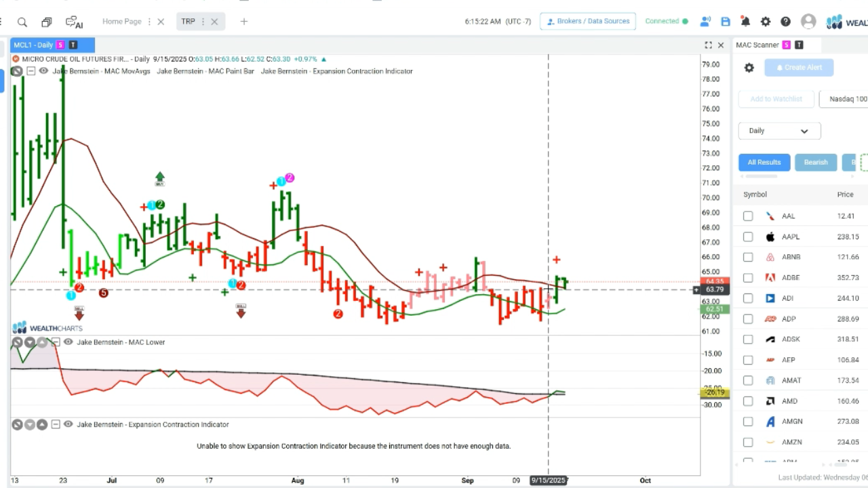This screenshot has width=868, height=488.
Task: Click the black T badge on MCL1 tab
Action: [73, 45]
